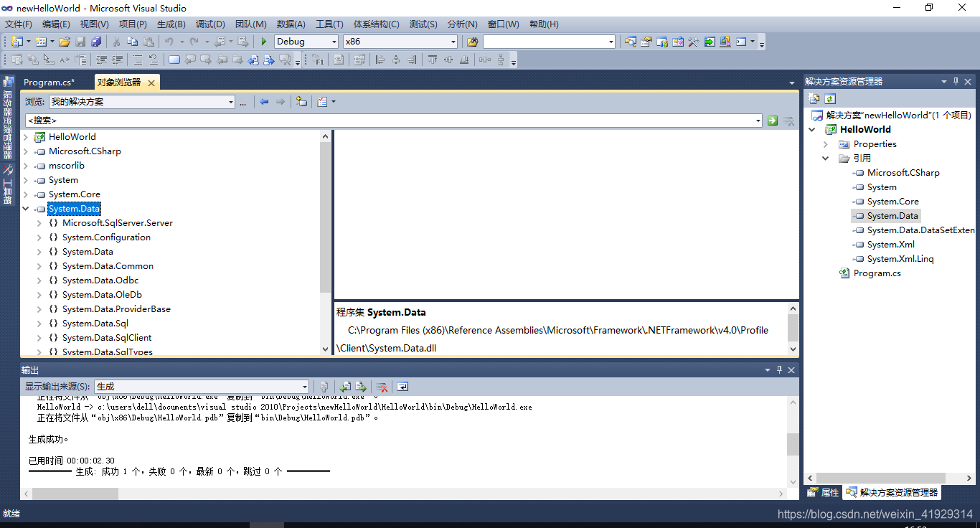Click the Output panel vertical scrollbar thumb
Image resolution: width=980 pixels, height=528 pixels.
point(793,444)
